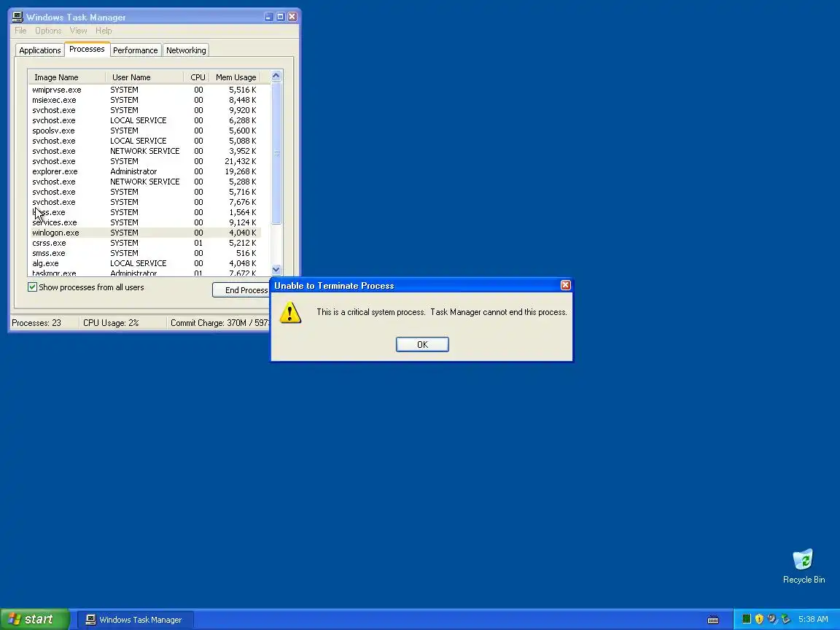This screenshot has height=630, width=840.
Task: Close the Windows Task Manager window
Action: (292, 17)
